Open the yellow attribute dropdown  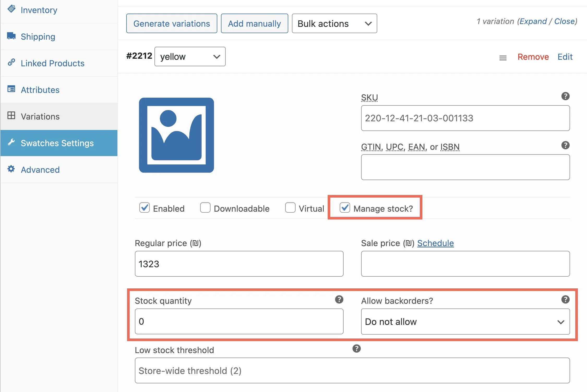pos(190,57)
